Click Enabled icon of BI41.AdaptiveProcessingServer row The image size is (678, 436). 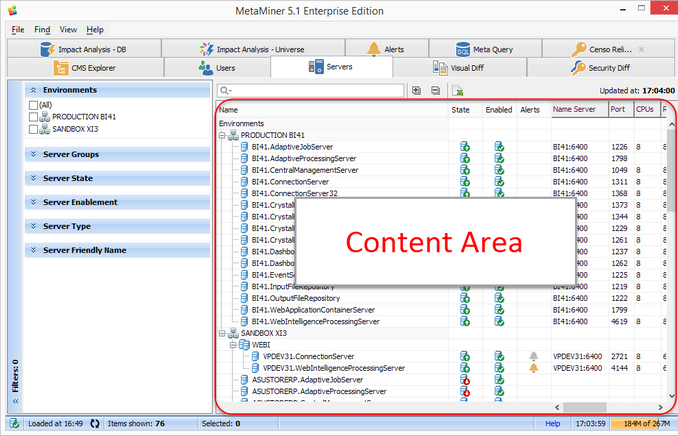click(x=499, y=158)
